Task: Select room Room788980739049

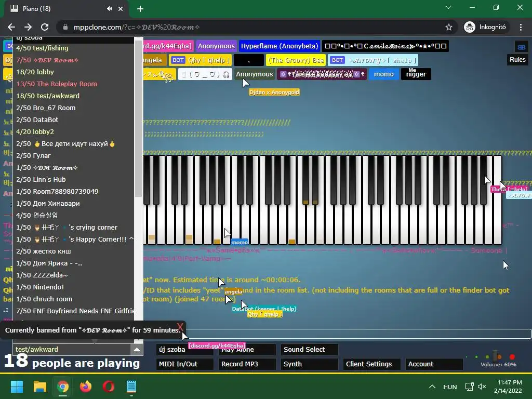Action: click(74, 191)
